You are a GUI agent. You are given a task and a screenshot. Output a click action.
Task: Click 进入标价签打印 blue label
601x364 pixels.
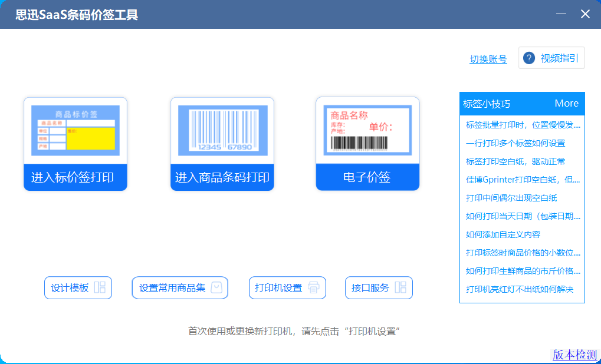[x=75, y=177]
